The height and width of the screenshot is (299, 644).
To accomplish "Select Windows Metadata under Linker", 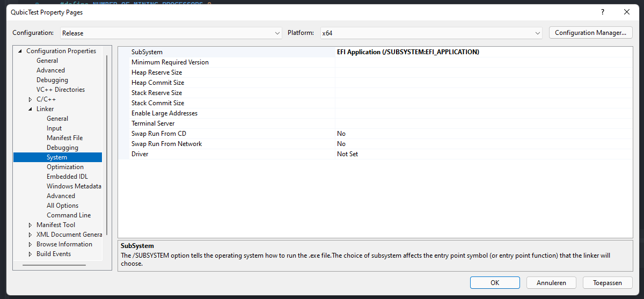I will [74, 186].
